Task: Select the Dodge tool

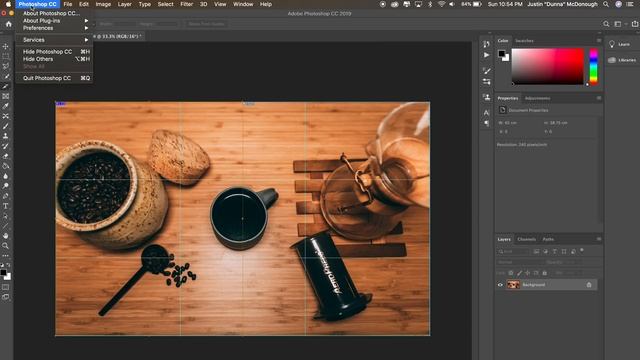Action: [6, 186]
